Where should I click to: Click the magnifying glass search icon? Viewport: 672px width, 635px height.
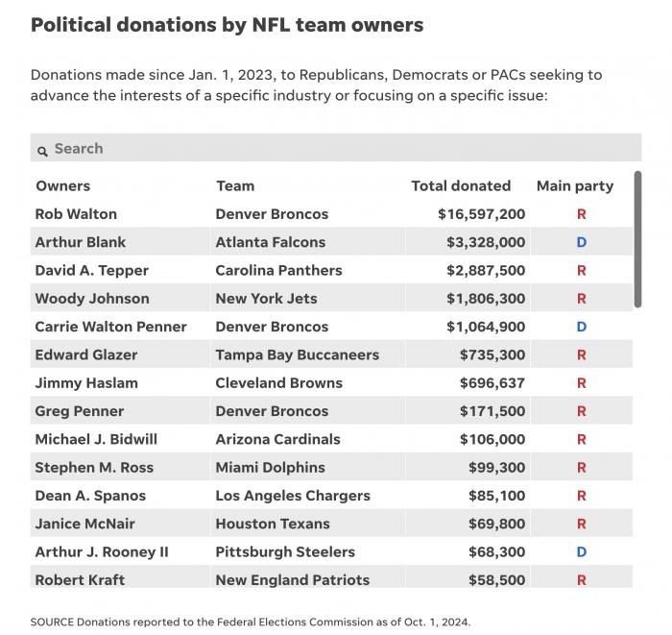(42, 151)
